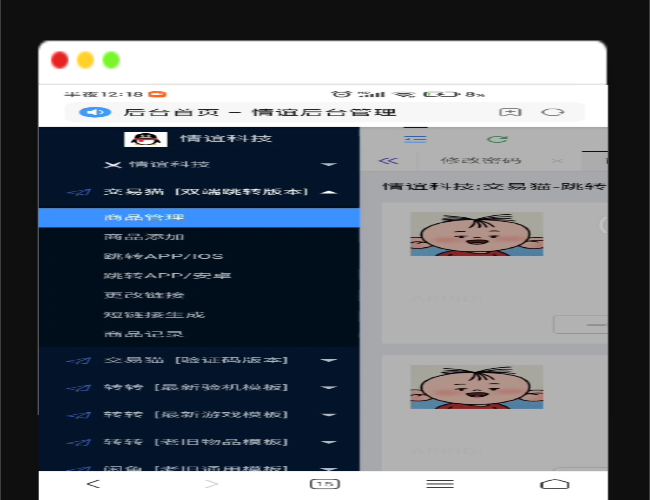Screen dimensions: 650x500
Task: Expand the 情谊科技 menu dropdown arrow
Action: pos(329,165)
